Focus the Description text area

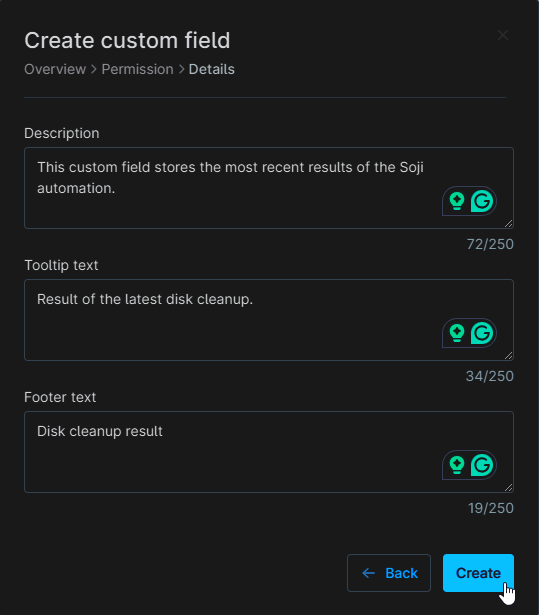tap(269, 188)
